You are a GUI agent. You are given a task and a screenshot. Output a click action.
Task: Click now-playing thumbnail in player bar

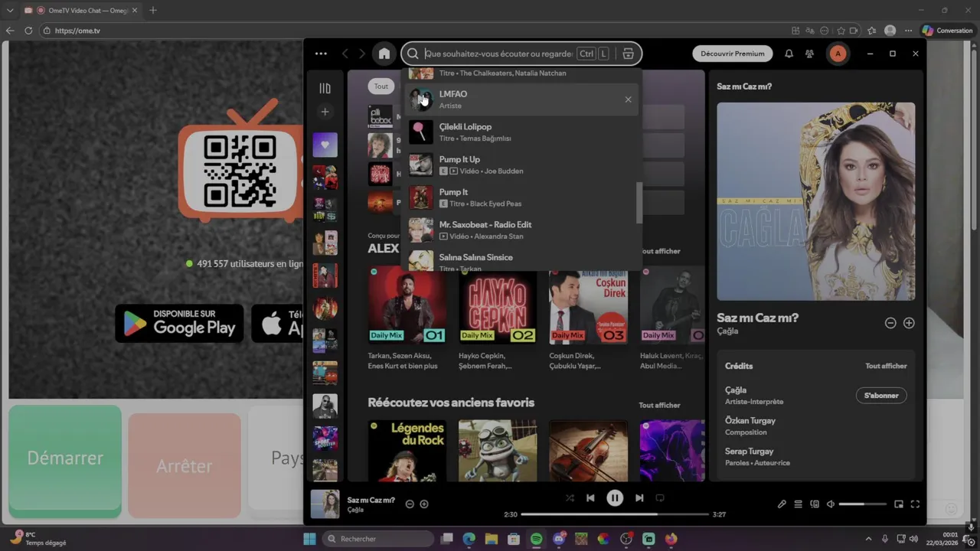point(325,504)
